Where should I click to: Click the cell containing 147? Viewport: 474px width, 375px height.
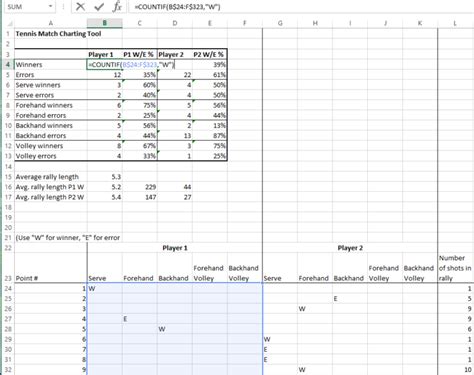[x=140, y=197]
